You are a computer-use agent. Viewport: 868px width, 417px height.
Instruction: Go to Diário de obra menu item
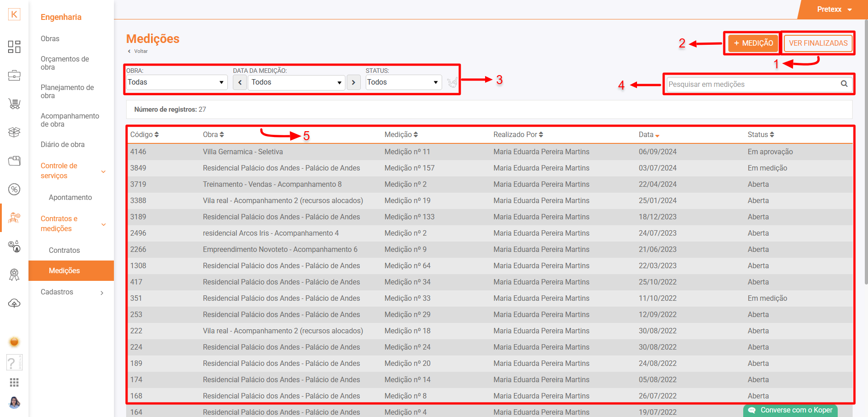(62, 145)
